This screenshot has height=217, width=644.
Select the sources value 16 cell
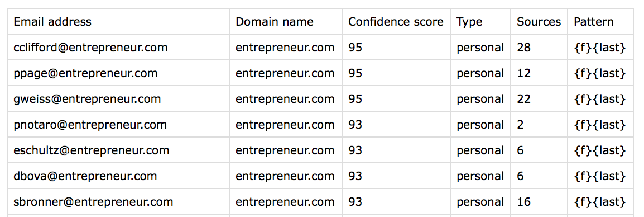point(539,202)
